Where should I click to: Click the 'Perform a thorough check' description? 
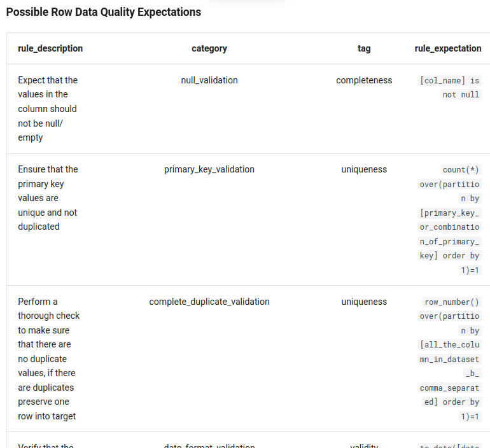point(49,359)
